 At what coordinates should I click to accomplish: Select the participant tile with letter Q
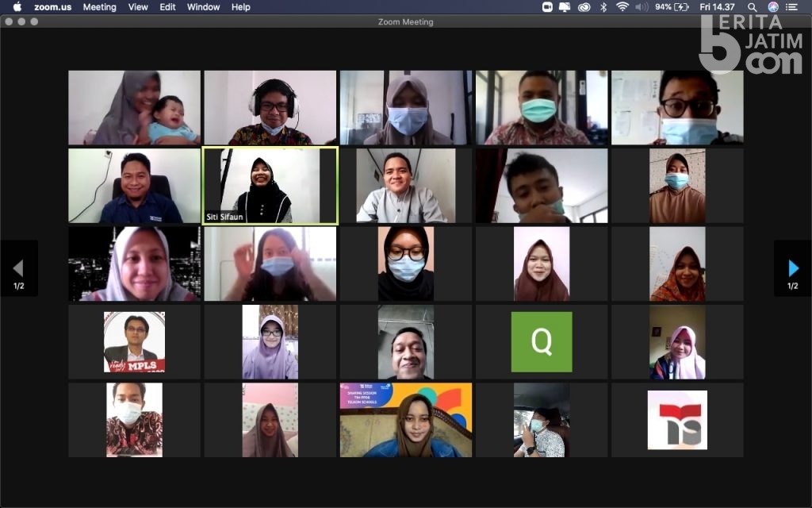542,341
